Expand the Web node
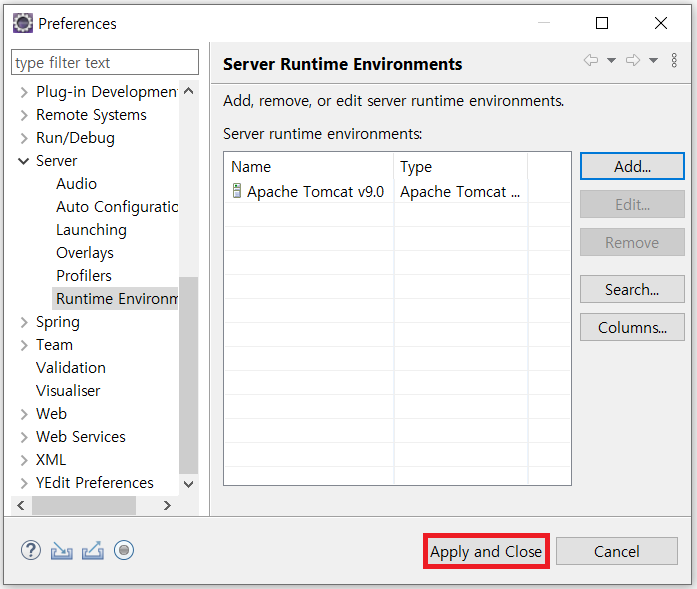Image resolution: width=697 pixels, height=589 pixels. tap(24, 414)
